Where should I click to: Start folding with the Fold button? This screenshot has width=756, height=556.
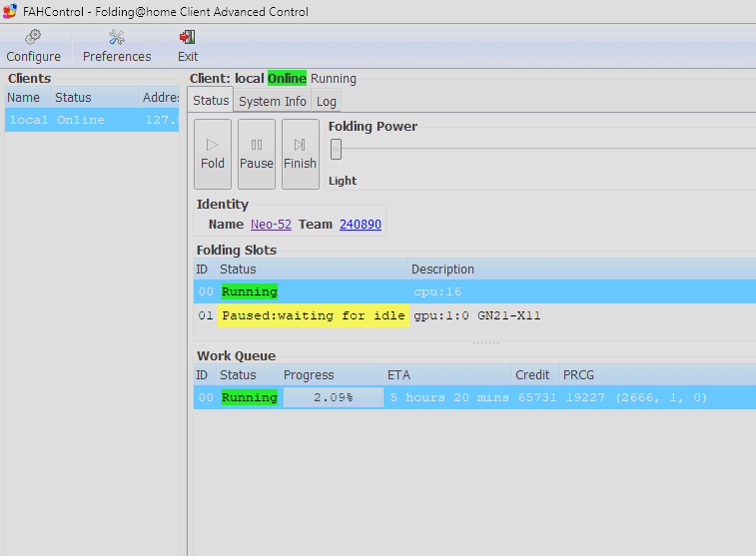tap(213, 154)
